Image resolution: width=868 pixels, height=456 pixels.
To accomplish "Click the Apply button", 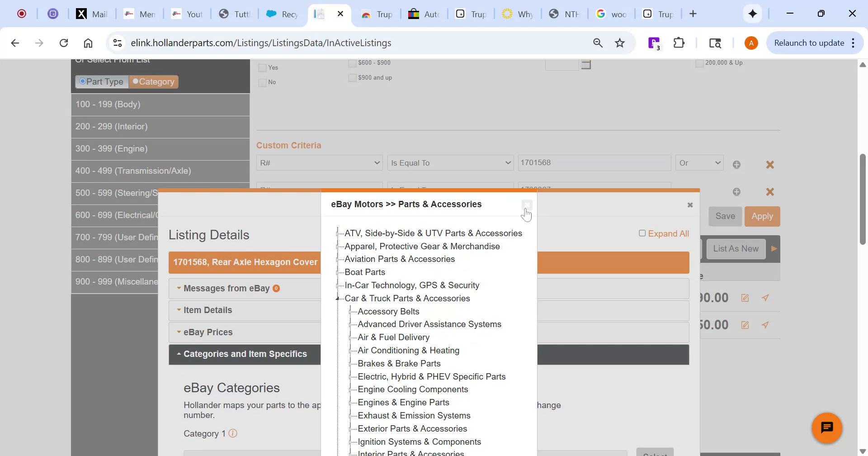I will coord(762,216).
